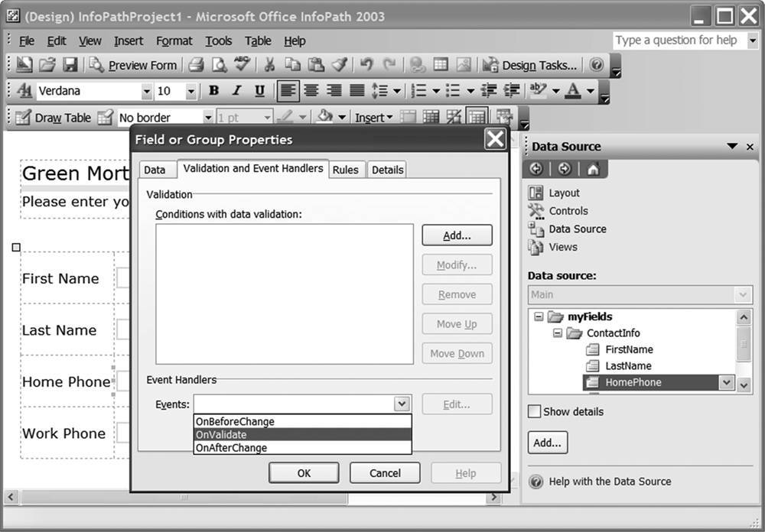Open the border style dropdown
This screenshot has width=765, height=532.
208,118
